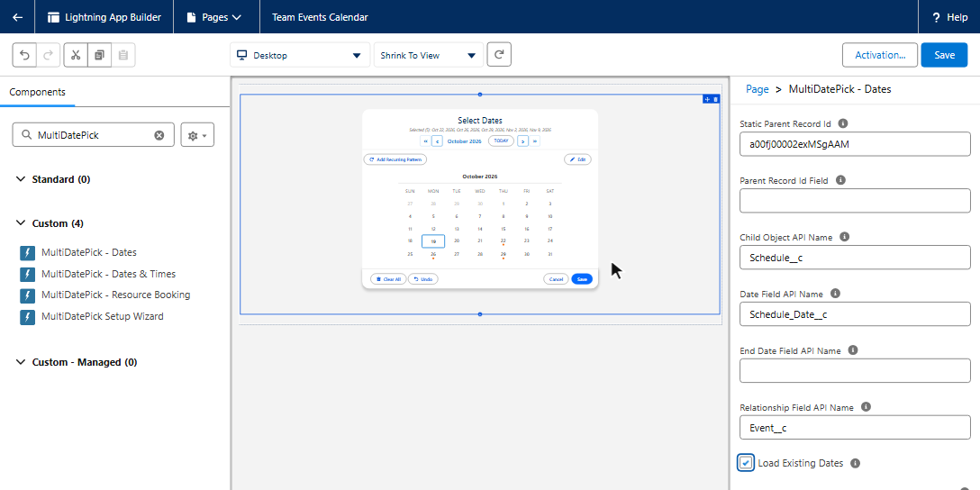Click the TODAY button in calendar
The height and width of the screenshot is (490, 980).
pyautogui.click(x=501, y=141)
